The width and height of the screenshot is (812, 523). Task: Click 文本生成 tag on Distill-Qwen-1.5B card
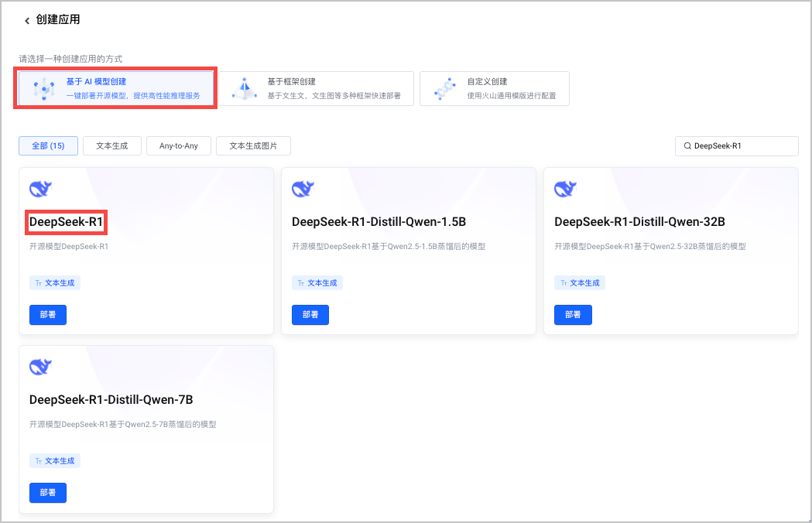pos(317,283)
